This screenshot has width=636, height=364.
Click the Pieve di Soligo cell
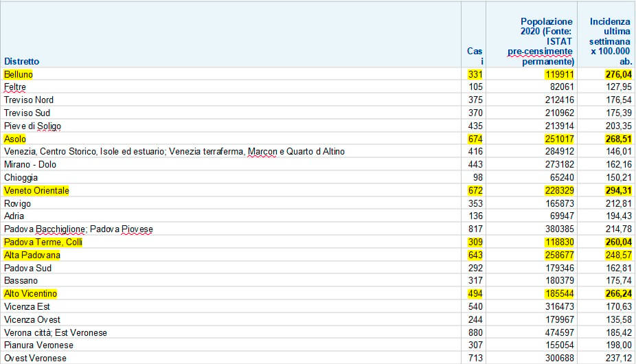(x=32, y=126)
